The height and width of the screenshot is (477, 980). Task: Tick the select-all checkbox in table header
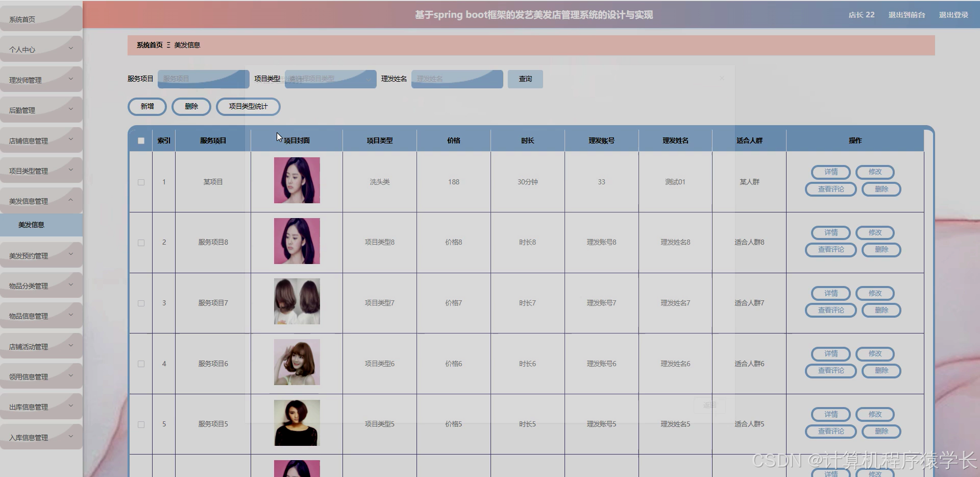pos(141,140)
